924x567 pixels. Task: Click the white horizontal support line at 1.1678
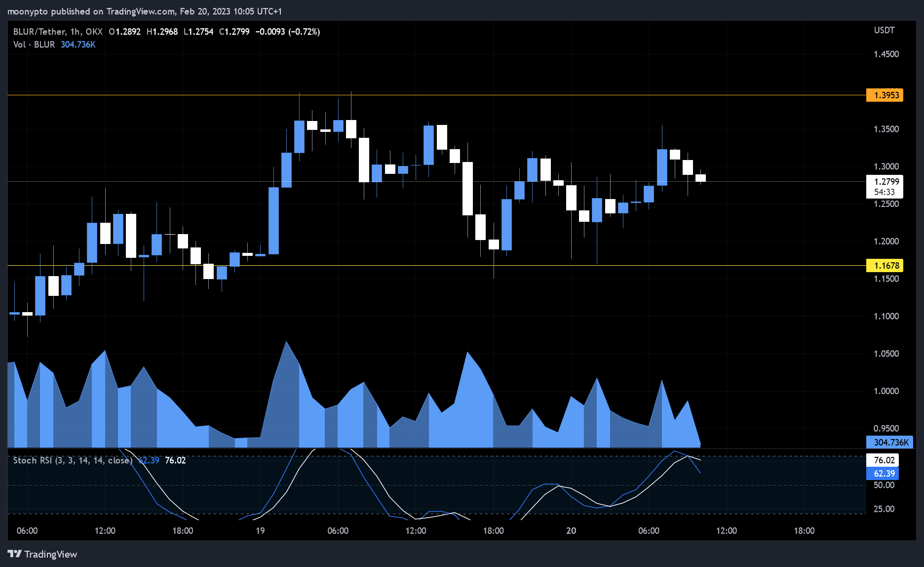437,265
